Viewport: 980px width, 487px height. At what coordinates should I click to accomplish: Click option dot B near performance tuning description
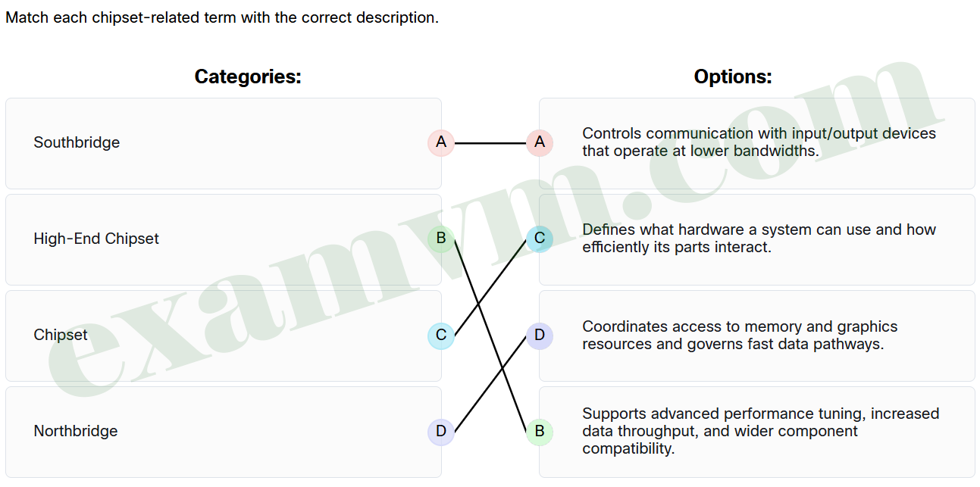540,431
